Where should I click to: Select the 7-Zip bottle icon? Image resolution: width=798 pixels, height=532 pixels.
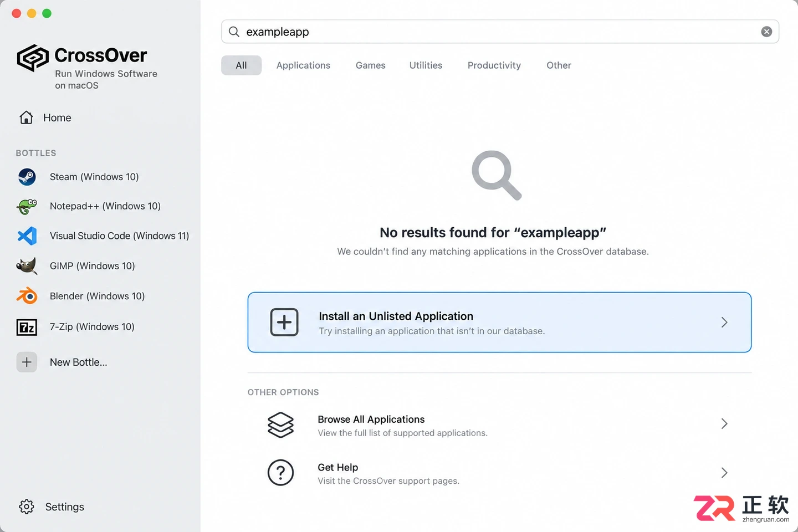coord(27,328)
